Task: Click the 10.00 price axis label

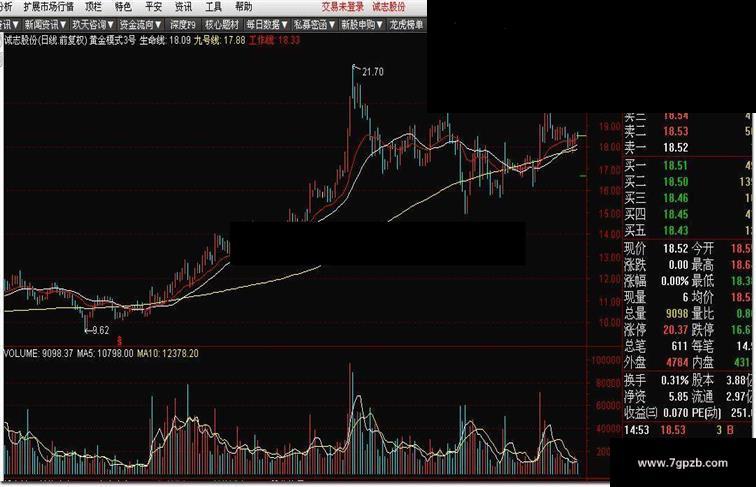Action: (x=609, y=322)
